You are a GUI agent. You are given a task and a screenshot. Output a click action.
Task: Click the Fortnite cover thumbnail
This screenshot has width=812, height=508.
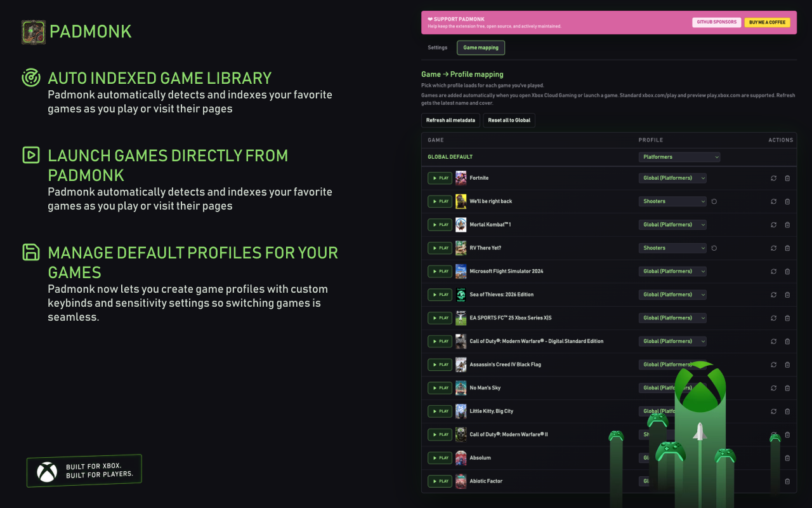point(461,178)
